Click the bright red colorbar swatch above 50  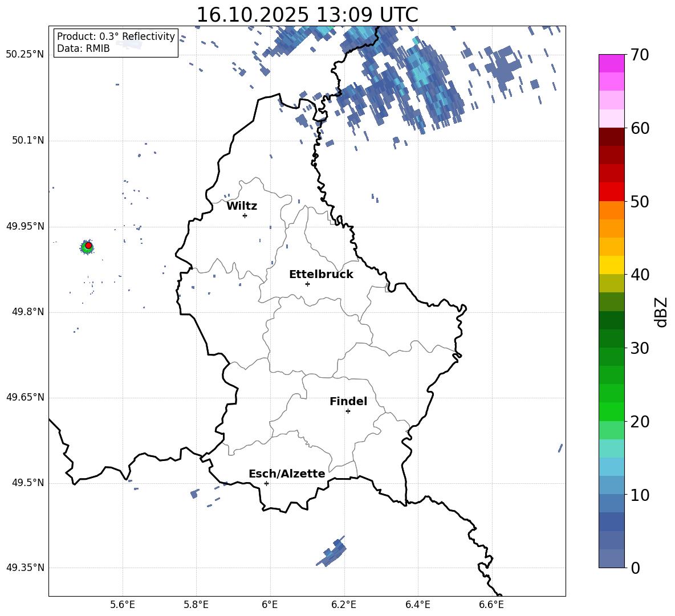coord(612,192)
